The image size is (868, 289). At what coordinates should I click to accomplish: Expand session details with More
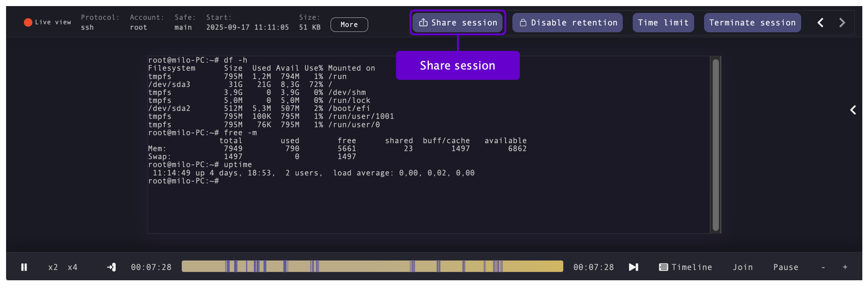[x=349, y=25]
